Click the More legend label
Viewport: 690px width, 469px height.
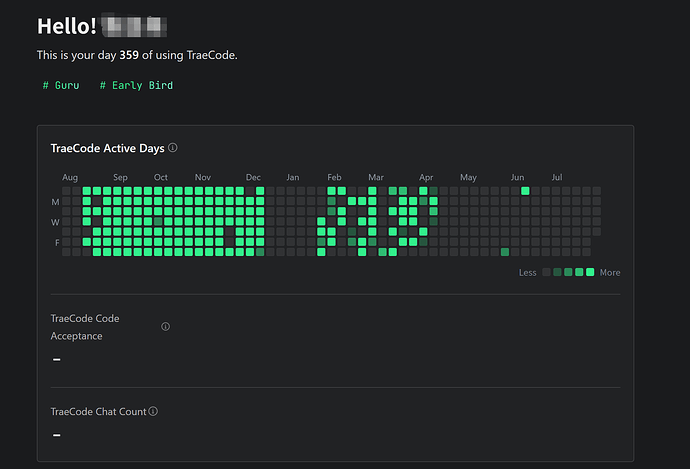(610, 272)
